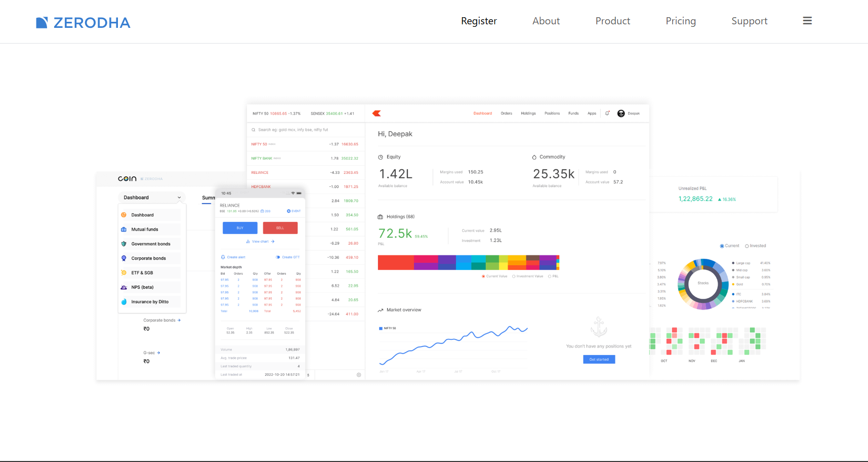Screen dimensions: 868x462
Task: Click the Kite red logo icon
Action: 377,113
